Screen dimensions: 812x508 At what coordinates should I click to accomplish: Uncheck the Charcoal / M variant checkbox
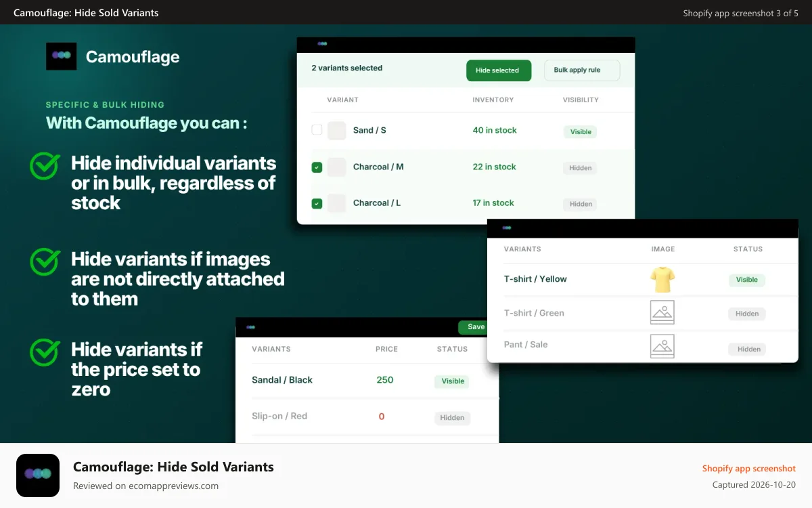tap(317, 167)
